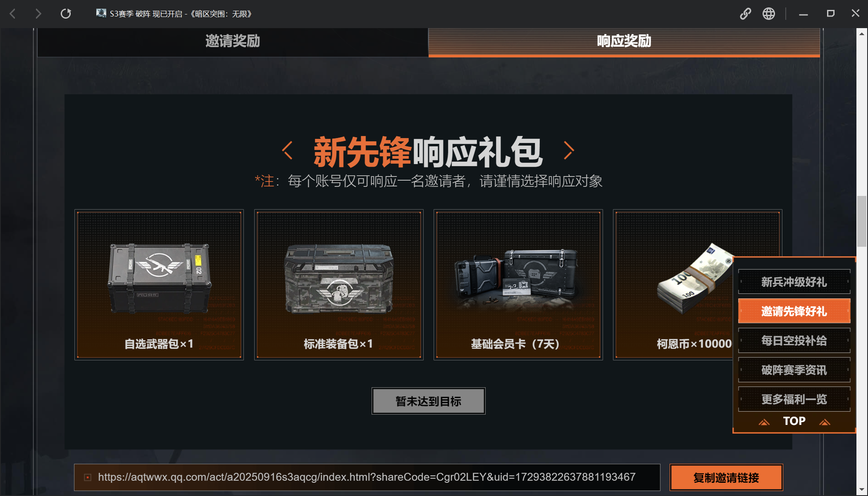868x496 pixels.
Task: Click the browser back arrow
Action: click(x=13, y=14)
